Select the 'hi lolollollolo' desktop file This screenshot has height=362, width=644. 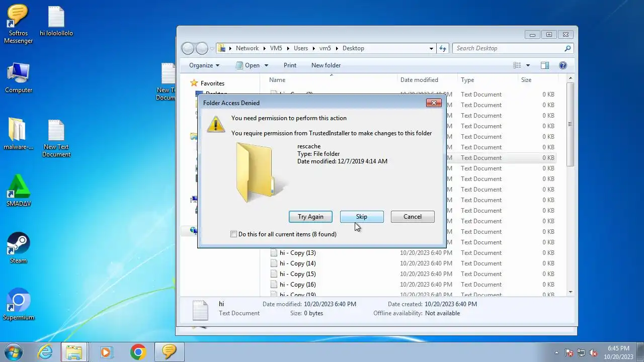pos(56,22)
